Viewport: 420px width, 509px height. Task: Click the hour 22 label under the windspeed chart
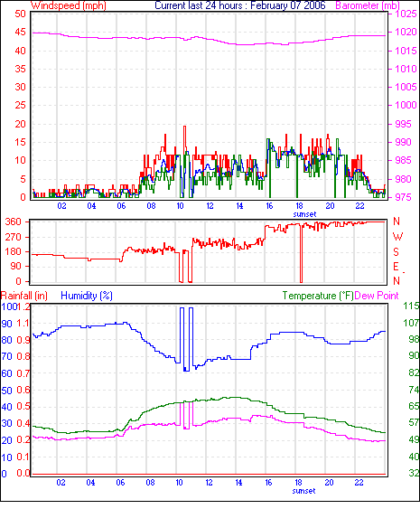pos(360,206)
